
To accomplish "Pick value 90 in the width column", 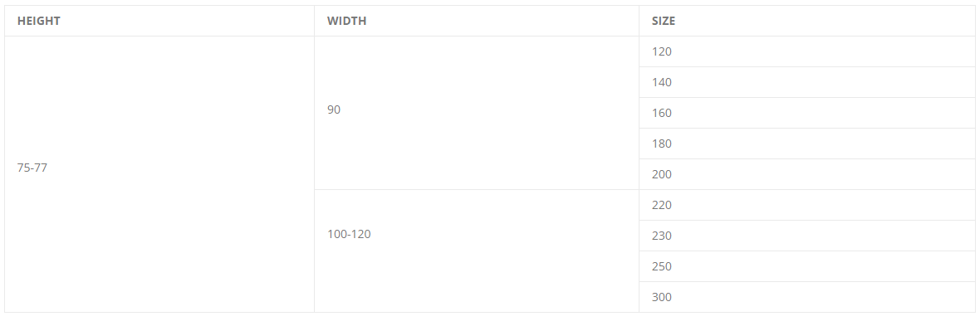I will coord(334,110).
